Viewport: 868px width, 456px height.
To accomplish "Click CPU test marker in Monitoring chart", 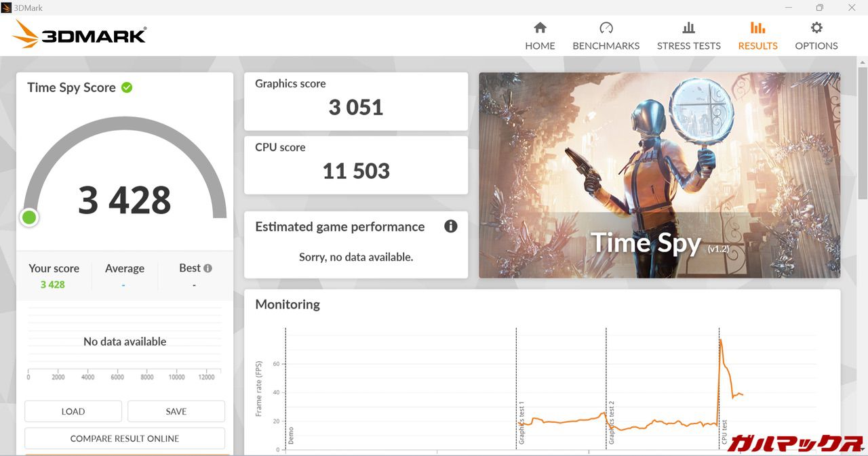I will (x=724, y=434).
